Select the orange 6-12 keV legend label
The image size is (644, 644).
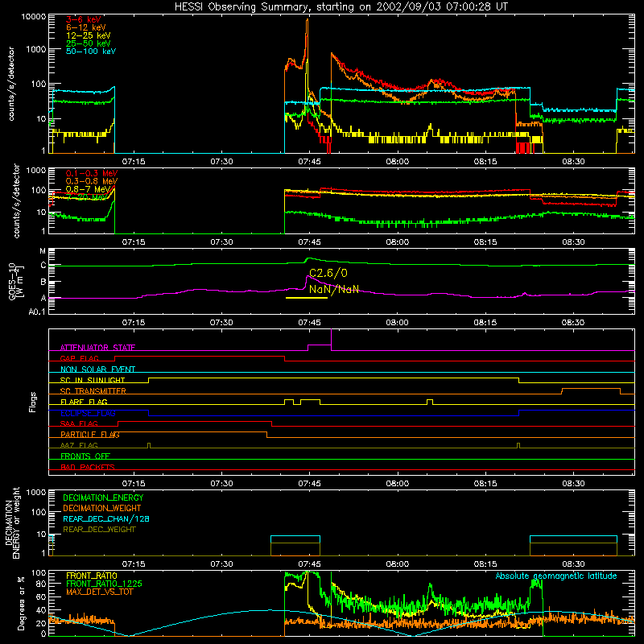click(x=86, y=27)
